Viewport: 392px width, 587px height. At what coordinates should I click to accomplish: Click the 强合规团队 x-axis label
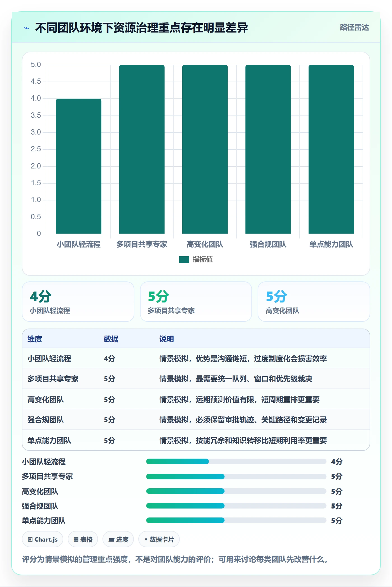(268, 244)
